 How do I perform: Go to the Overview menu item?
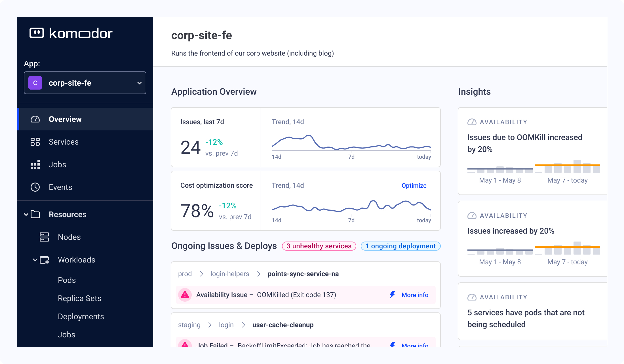[x=85, y=119]
